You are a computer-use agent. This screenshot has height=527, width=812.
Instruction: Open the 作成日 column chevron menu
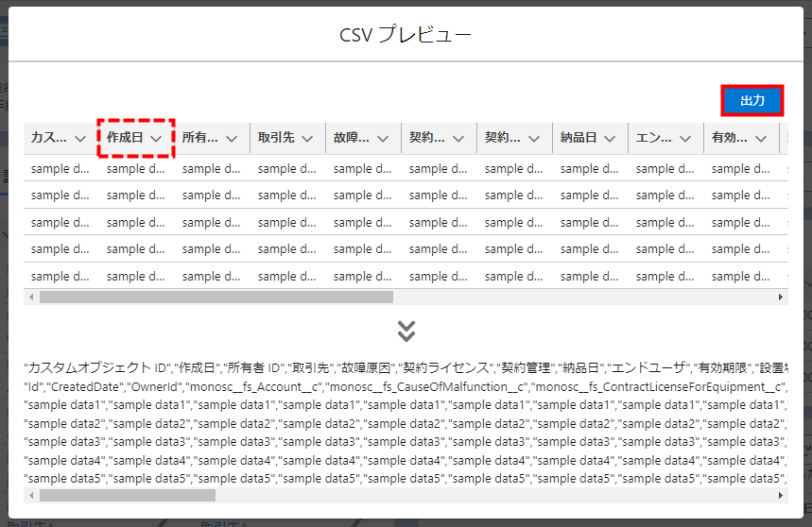point(156,138)
